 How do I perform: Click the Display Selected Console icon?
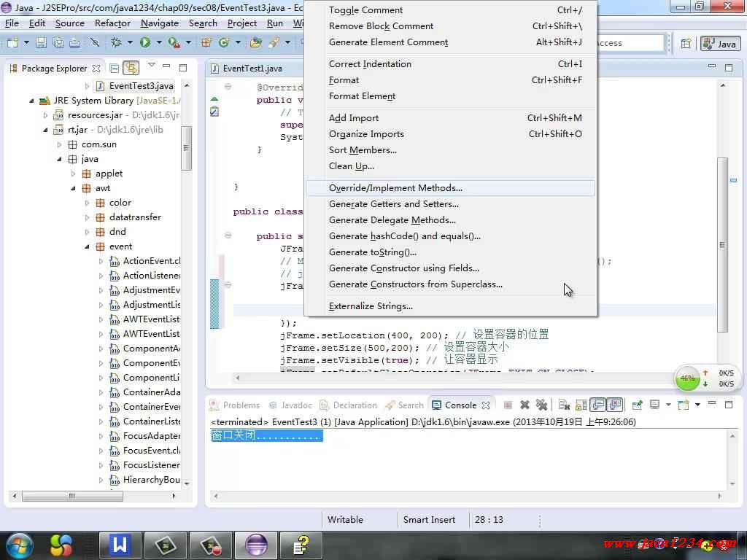tap(655, 405)
